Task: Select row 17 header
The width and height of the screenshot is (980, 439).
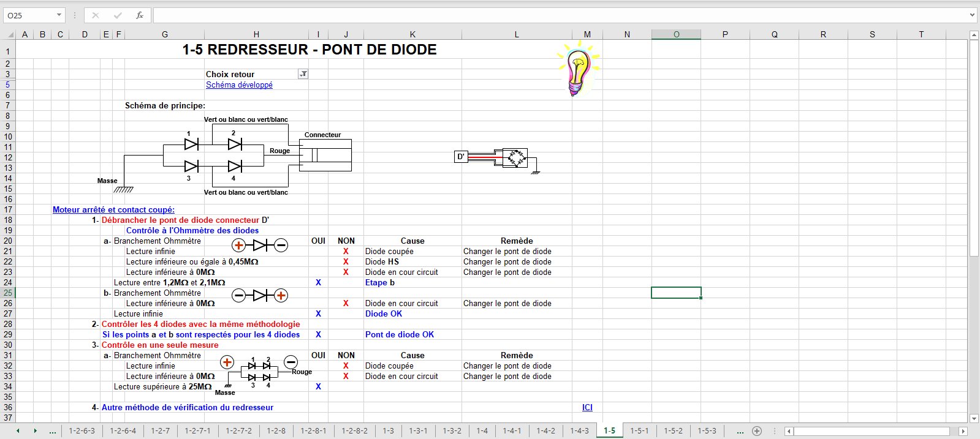Action: coord(7,209)
